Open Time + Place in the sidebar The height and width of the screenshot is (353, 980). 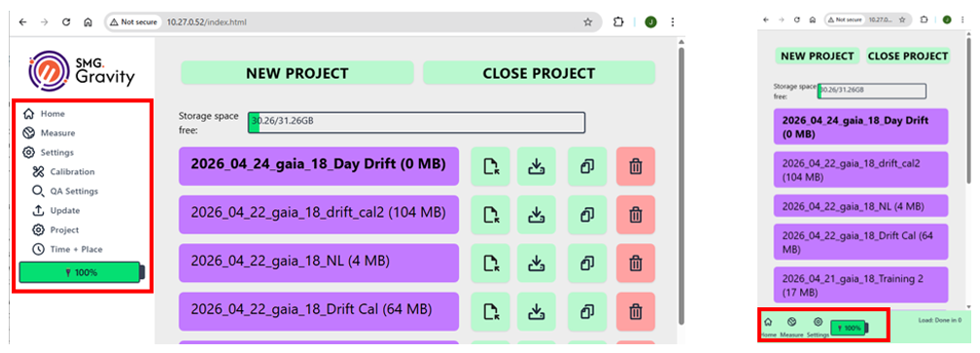point(67,249)
